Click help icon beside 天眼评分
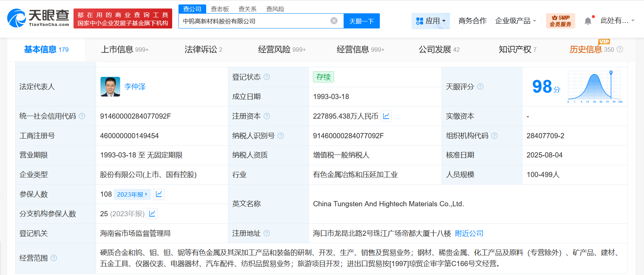Image resolution: width=644 pixels, height=275 pixels. pos(480,86)
